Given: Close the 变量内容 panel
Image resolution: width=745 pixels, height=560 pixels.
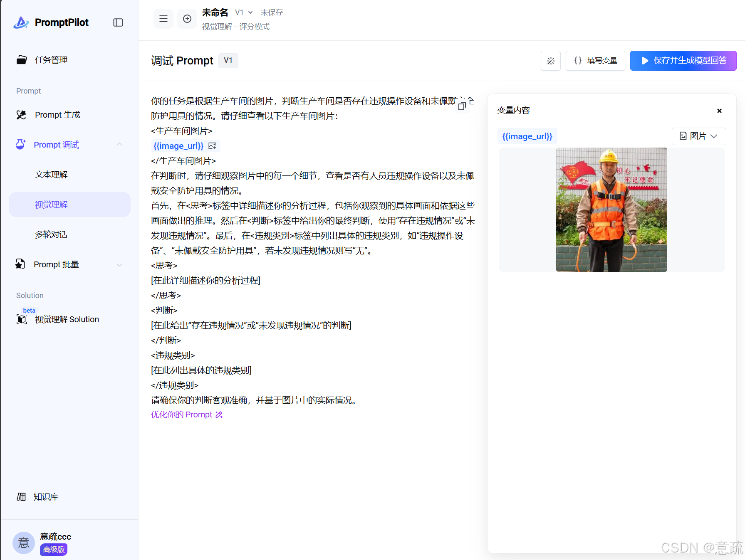Looking at the screenshot, I should (719, 111).
